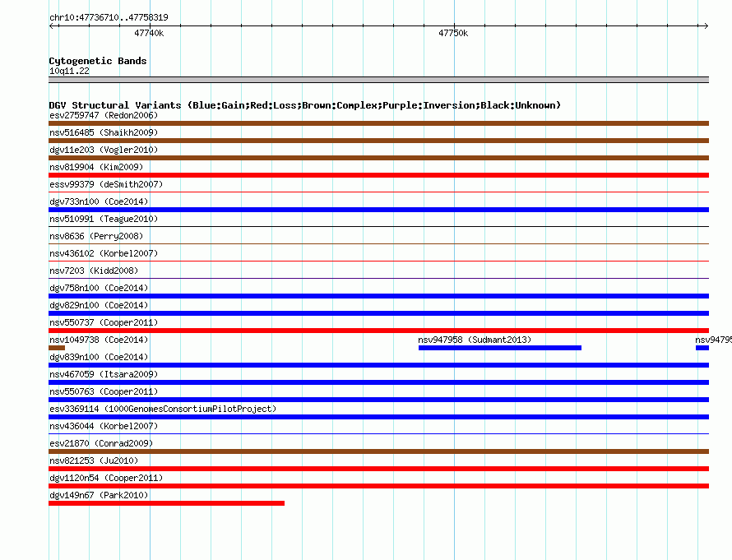Select the brown esv2759747 complex variant bar
Image resolution: width=732 pixels, height=560 pixels.
pyautogui.click(x=378, y=123)
